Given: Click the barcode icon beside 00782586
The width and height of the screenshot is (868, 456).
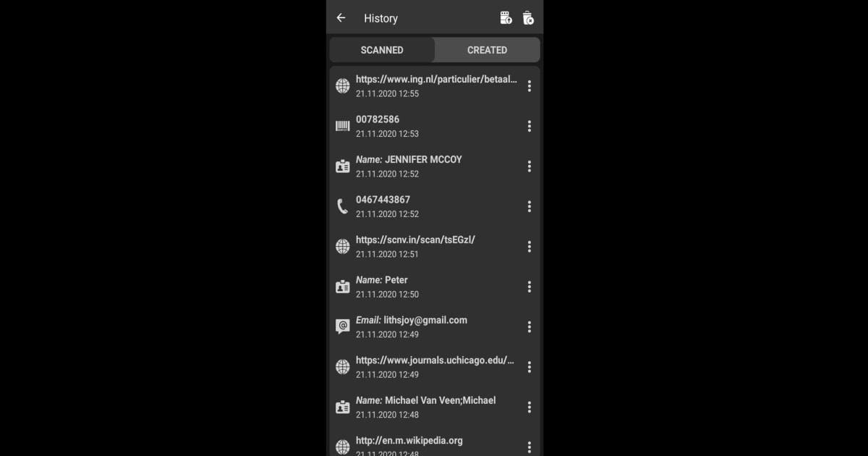Looking at the screenshot, I should 343,126.
